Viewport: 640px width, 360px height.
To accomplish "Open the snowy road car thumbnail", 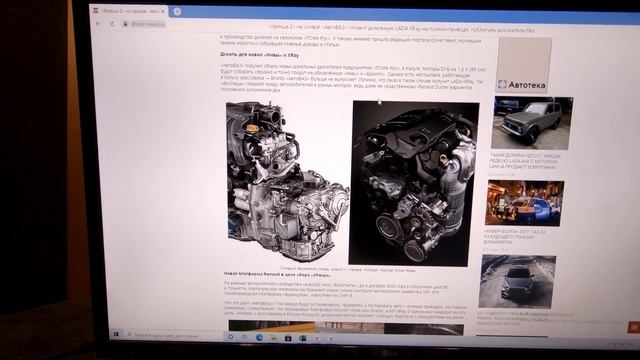I will 518,281.
